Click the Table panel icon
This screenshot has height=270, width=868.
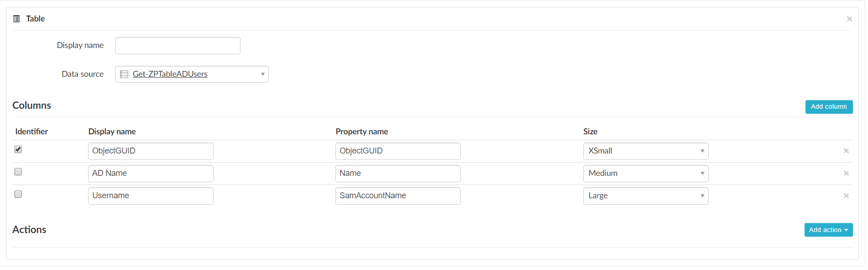16,19
